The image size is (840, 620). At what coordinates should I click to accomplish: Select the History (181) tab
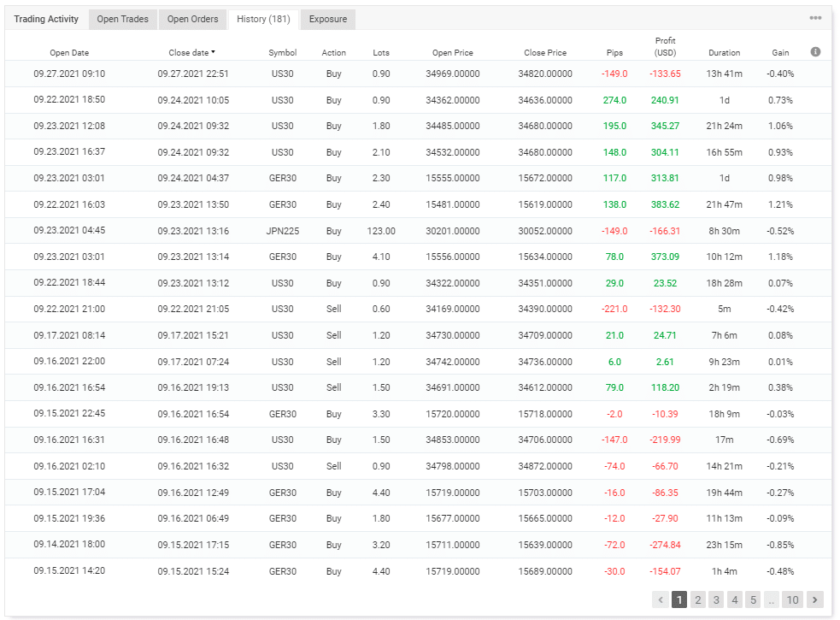pos(263,19)
